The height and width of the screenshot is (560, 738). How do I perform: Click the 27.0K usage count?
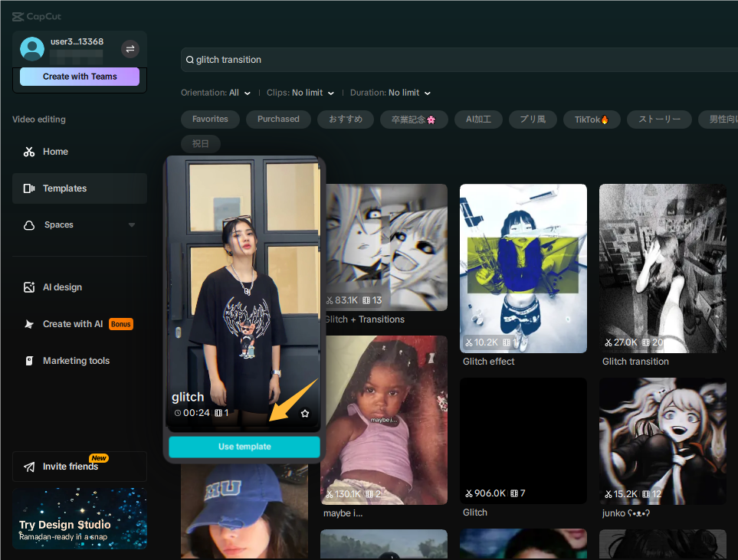point(622,342)
